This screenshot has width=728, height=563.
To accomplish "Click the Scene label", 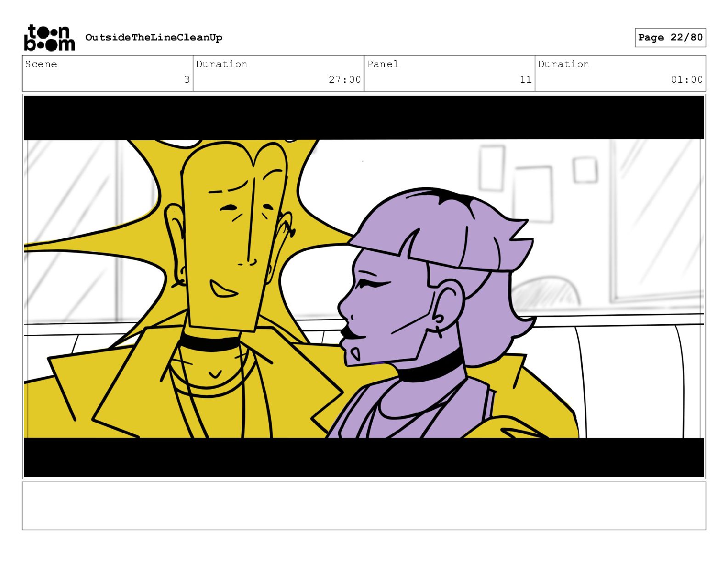I will 41,64.
